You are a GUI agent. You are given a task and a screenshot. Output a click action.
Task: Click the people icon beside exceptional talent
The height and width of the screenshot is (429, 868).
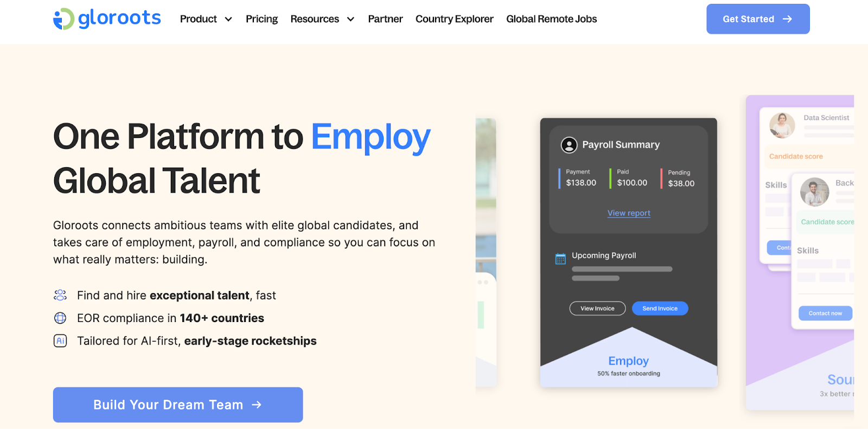point(60,295)
